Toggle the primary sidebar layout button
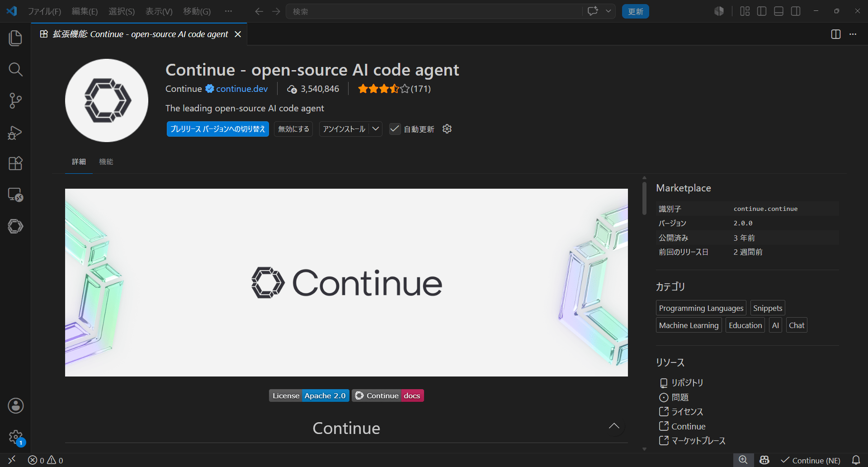The image size is (868, 467). [x=762, y=11]
